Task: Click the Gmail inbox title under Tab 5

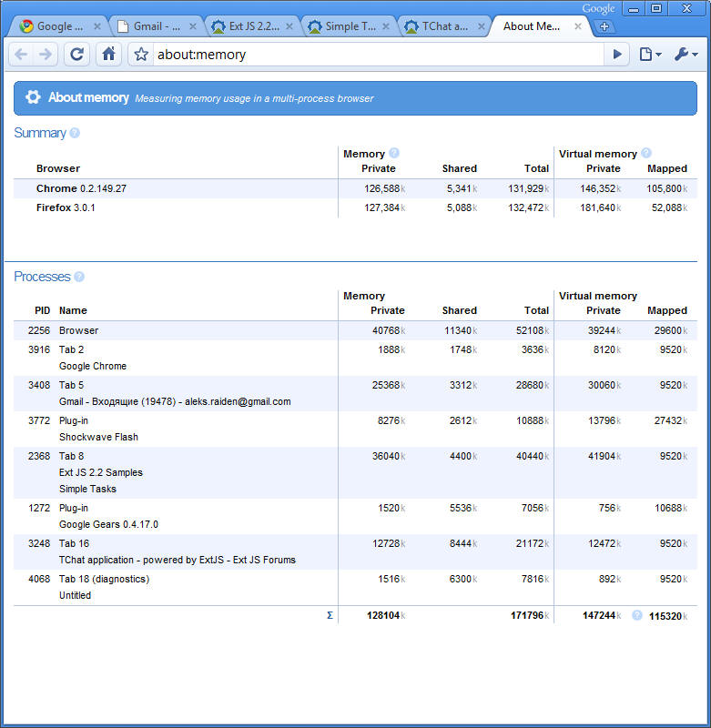Action: click(175, 401)
